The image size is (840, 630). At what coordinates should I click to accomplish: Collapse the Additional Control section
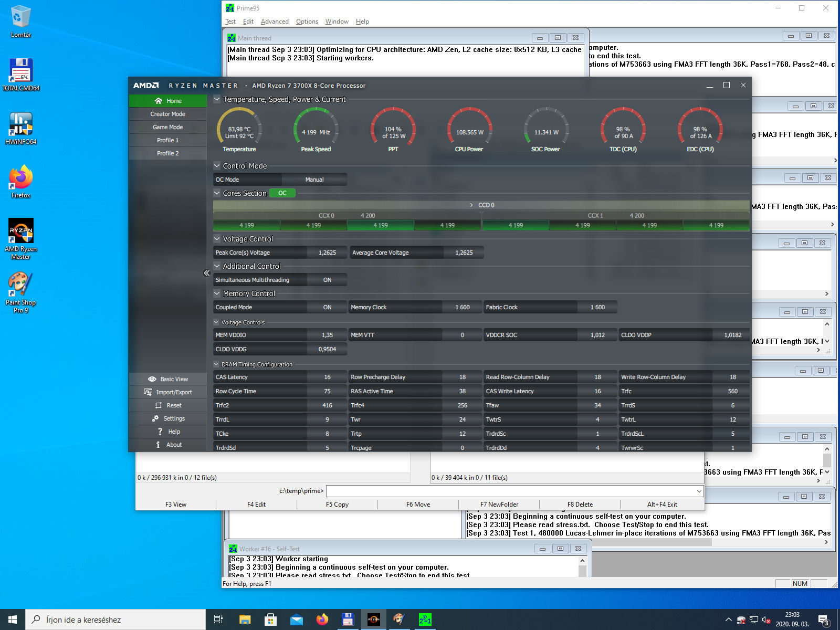pos(217,266)
